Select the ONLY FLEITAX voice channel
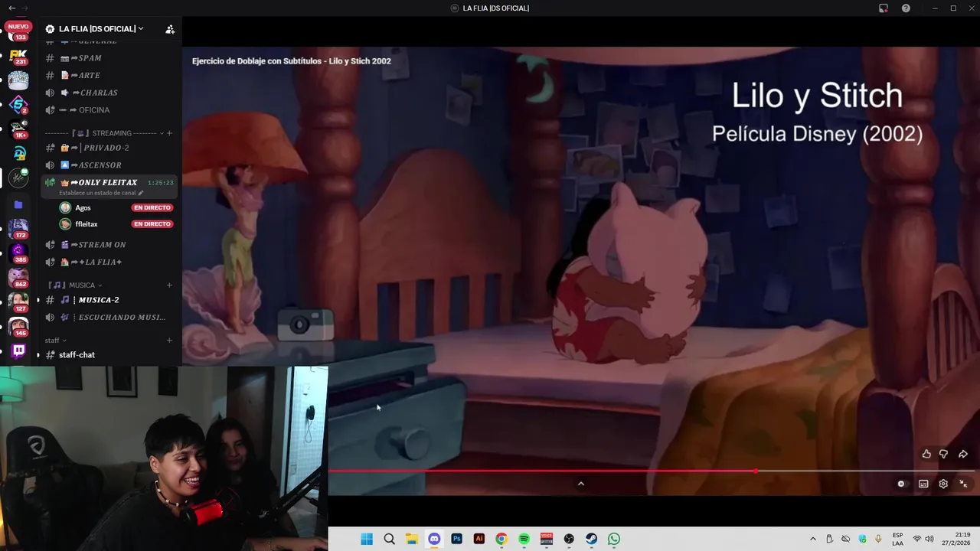 coord(107,182)
